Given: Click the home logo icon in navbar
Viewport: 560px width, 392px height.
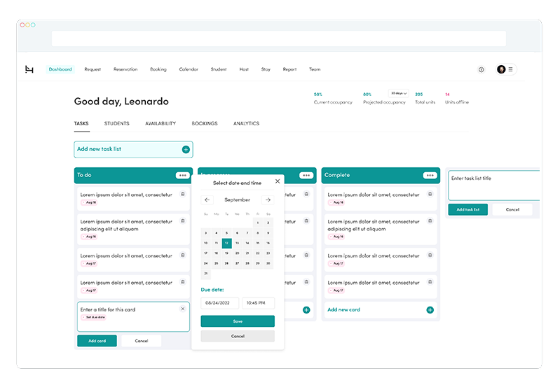Looking at the screenshot, I should (29, 69).
